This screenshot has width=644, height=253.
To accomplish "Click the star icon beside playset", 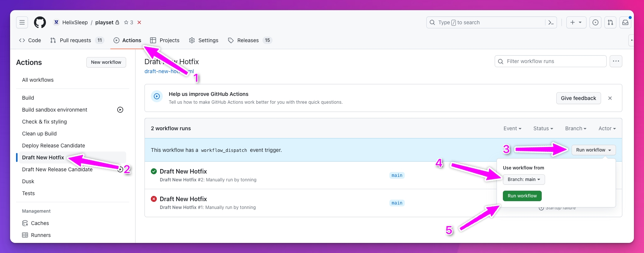I will point(126,22).
